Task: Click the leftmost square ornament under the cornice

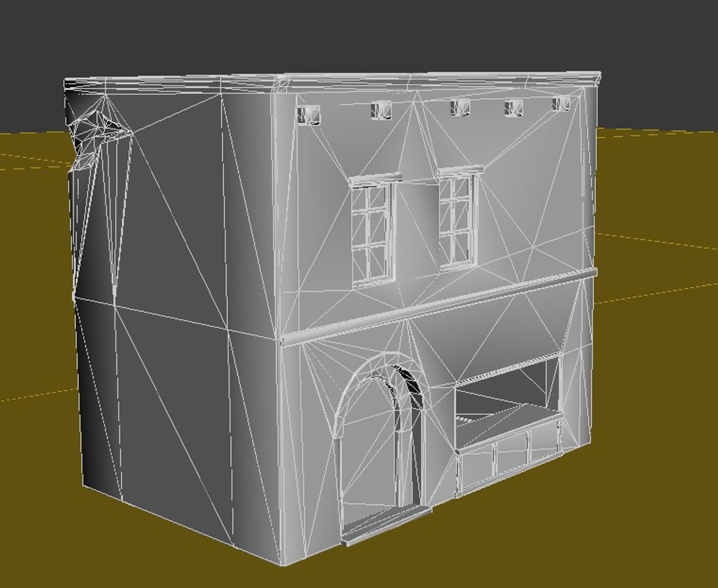Action: click(309, 115)
